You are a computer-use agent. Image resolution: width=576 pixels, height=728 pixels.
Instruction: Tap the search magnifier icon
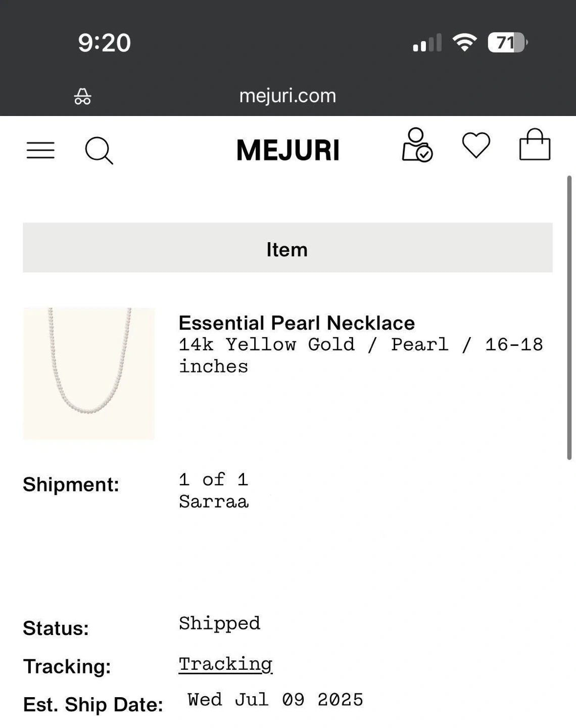pos(99,150)
